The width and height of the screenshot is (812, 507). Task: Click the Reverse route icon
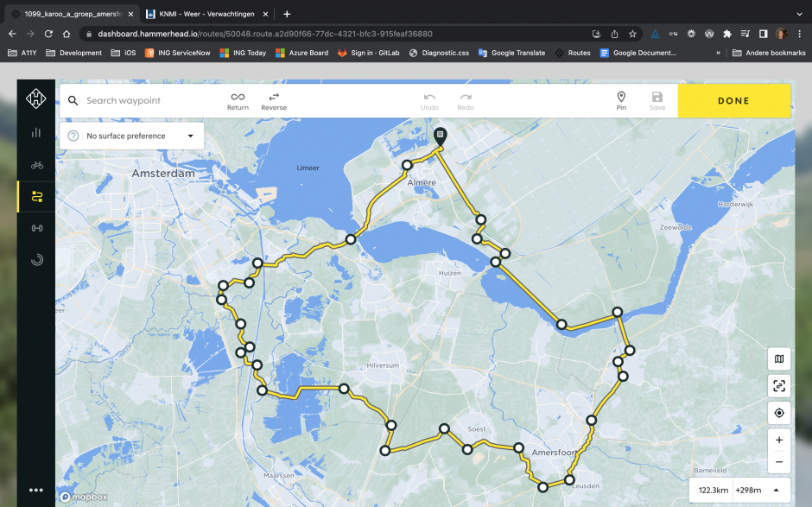274,100
